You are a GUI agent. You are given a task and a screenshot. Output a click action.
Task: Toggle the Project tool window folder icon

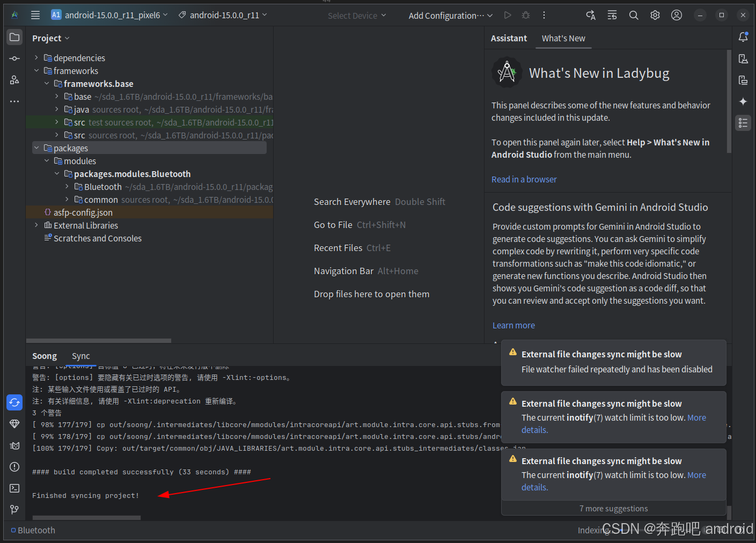point(14,37)
